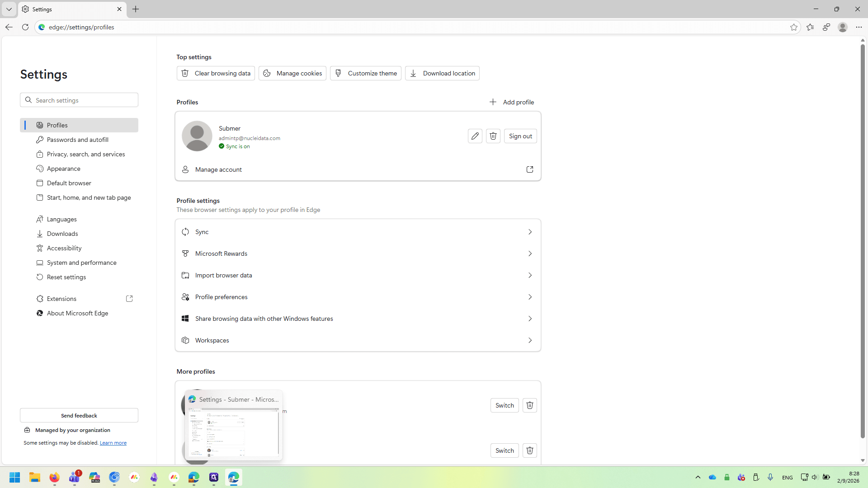Favorite this page using the star icon
Screen dimensions: 868x488
coord(794,27)
